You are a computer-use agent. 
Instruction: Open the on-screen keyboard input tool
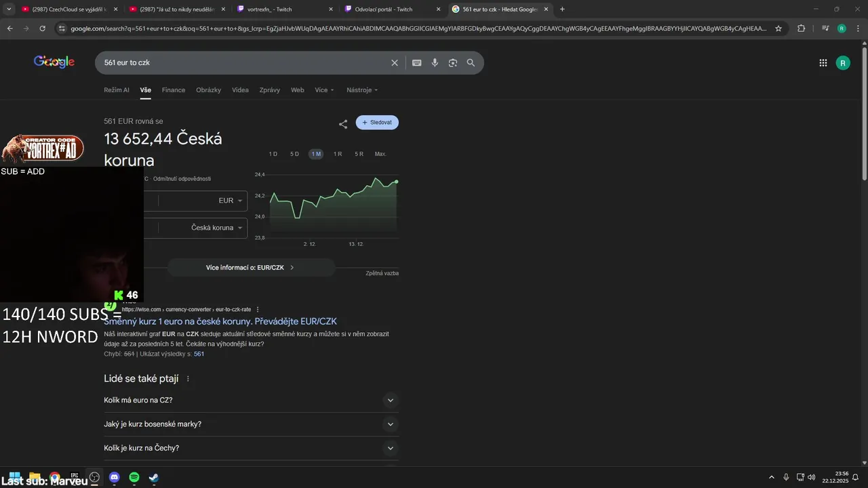pos(416,63)
